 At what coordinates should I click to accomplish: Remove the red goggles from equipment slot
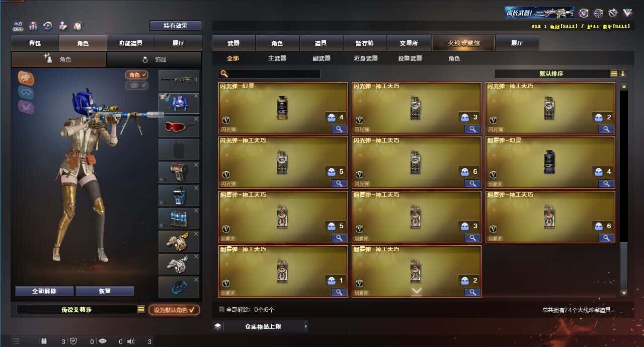(x=196, y=119)
